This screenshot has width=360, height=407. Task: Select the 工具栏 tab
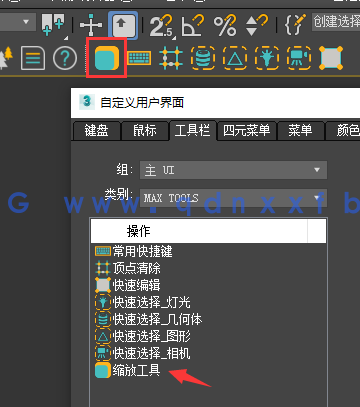[193, 130]
